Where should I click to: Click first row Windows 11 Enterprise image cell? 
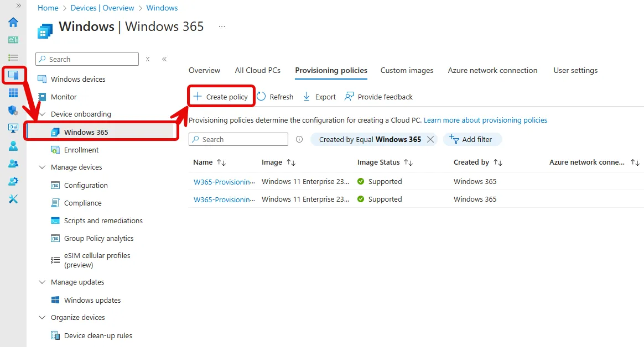pyautogui.click(x=305, y=181)
